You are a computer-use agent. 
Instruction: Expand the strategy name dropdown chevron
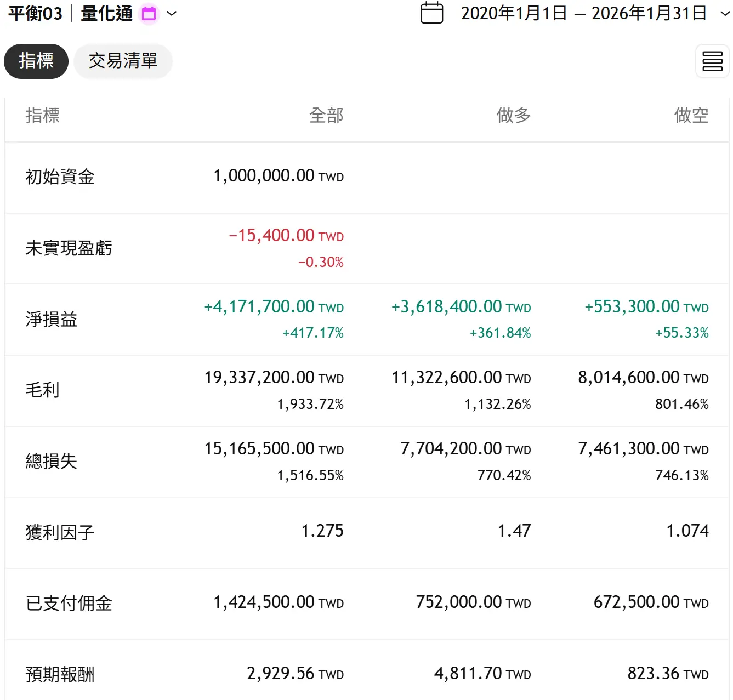pos(172,14)
